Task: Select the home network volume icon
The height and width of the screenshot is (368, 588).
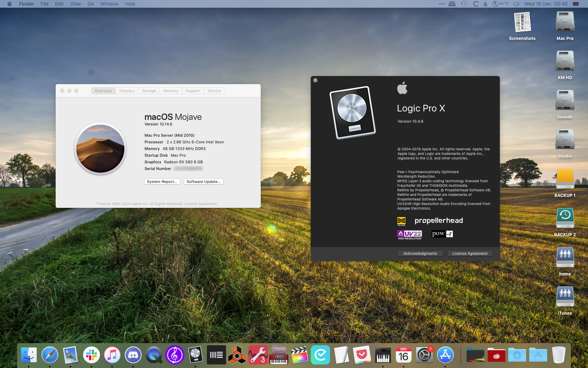Action: (565, 257)
